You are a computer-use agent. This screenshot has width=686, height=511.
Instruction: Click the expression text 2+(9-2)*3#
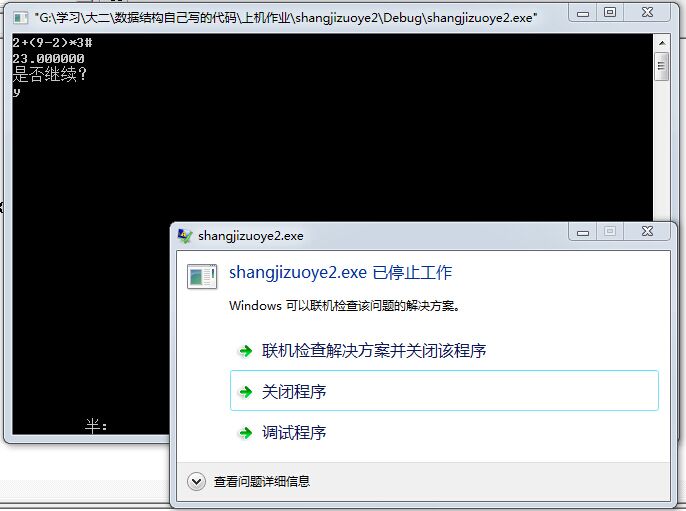tap(52, 42)
